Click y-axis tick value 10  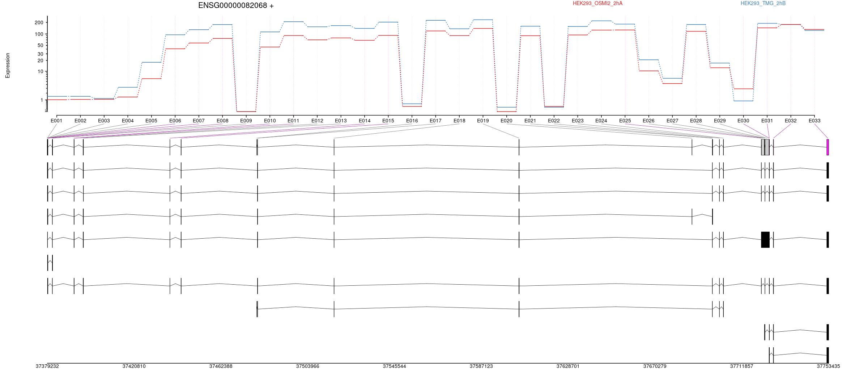click(41, 71)
